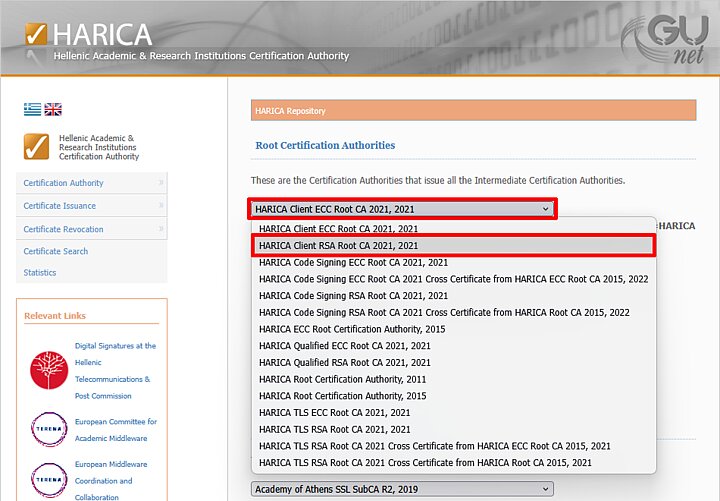Click the orange checkmark sidebar logo

coord(36,147)
